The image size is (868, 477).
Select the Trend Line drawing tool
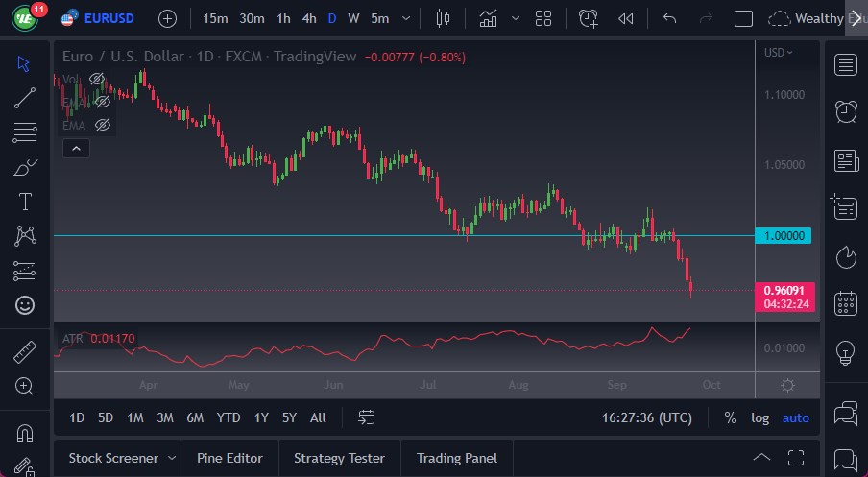click(25, 97)
